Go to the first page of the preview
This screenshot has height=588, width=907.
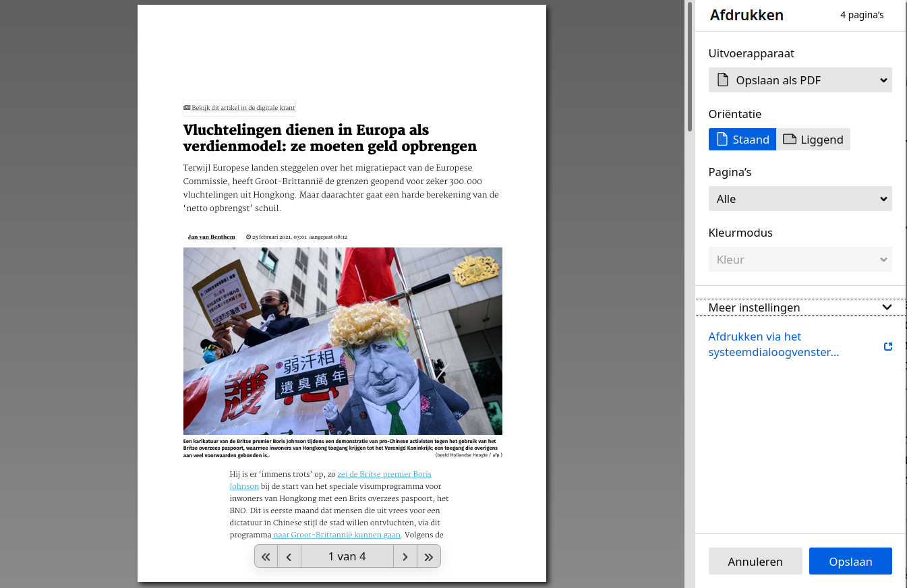coord(266,556)
